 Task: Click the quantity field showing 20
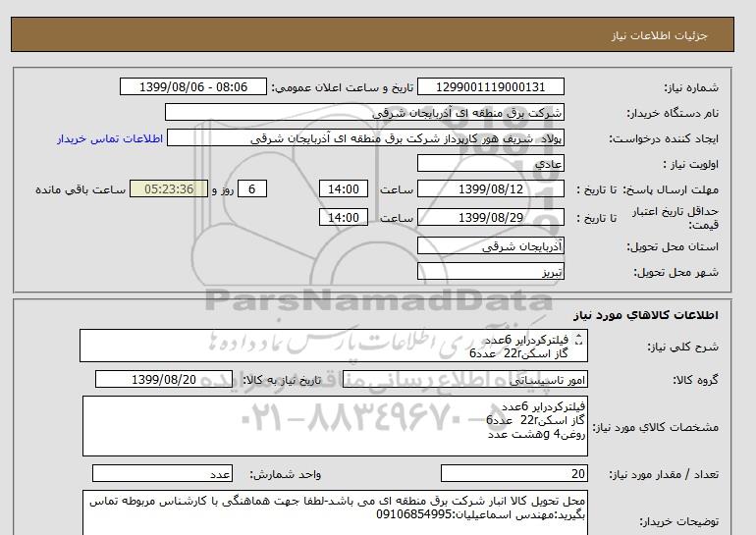pos(513,474)
